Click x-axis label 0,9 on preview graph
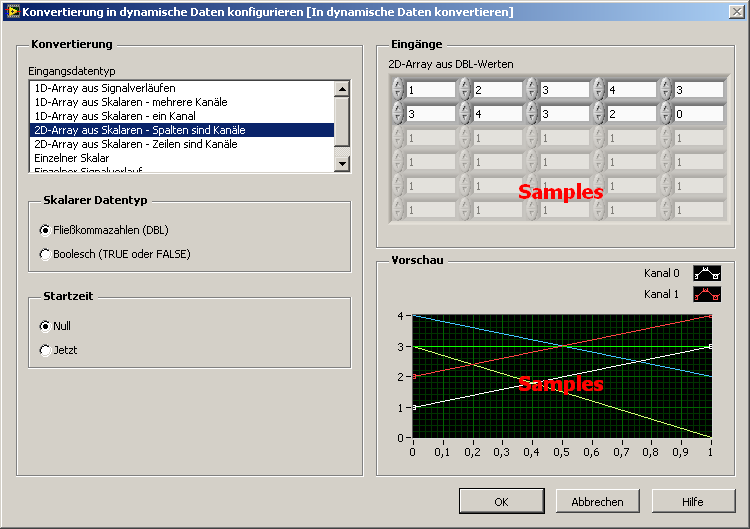Image resolution: width=750 pixels, height=529 pixels. pyautogui.click(x=681, y=452)
